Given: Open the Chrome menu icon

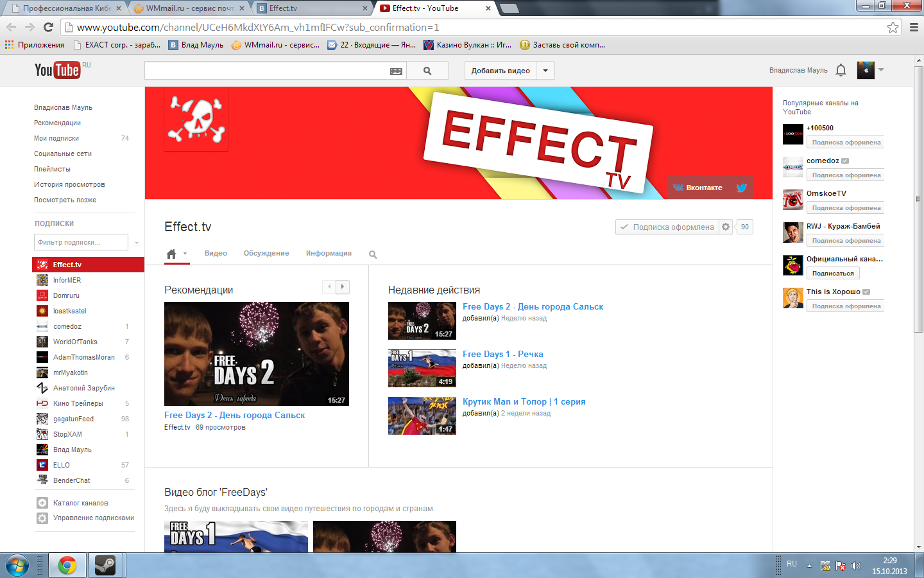Looking at the screenshot, I should point(914,27).
